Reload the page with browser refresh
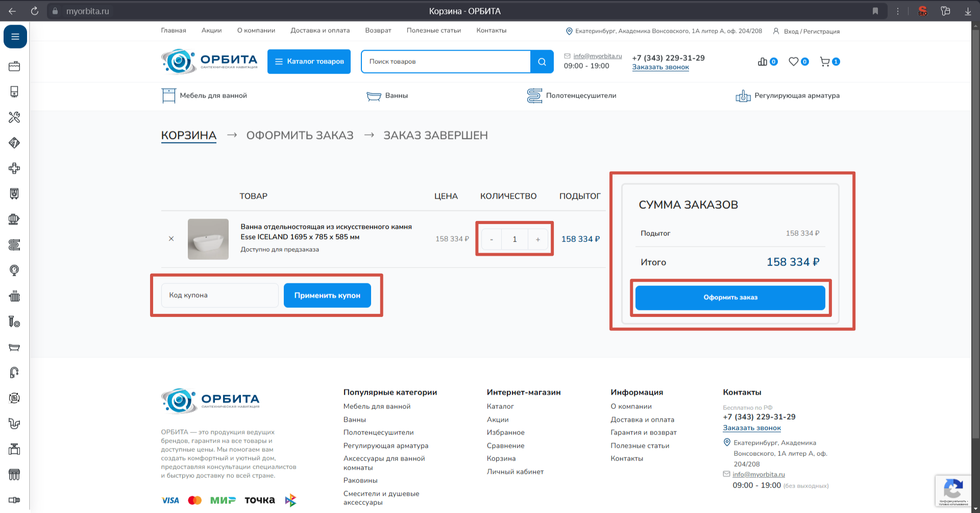Image resolution: width=980 pixels, height=513 pixels. (x=35, y=11)
